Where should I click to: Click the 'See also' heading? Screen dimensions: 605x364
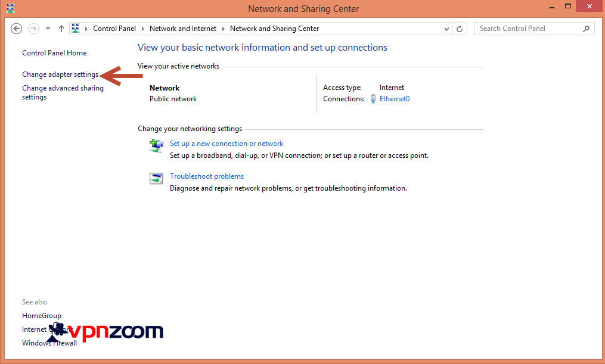(35, 302)
